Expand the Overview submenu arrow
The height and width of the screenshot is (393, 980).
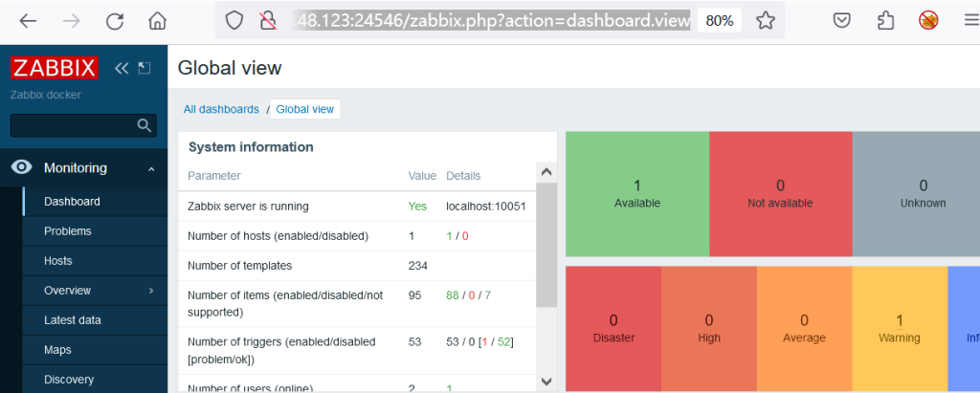(x=151, y=291)
